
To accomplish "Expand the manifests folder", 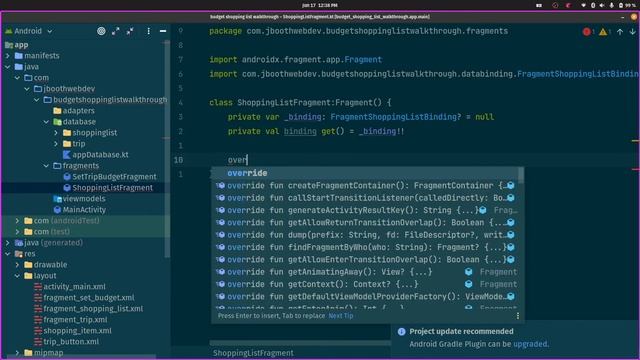I will [8, 56].
